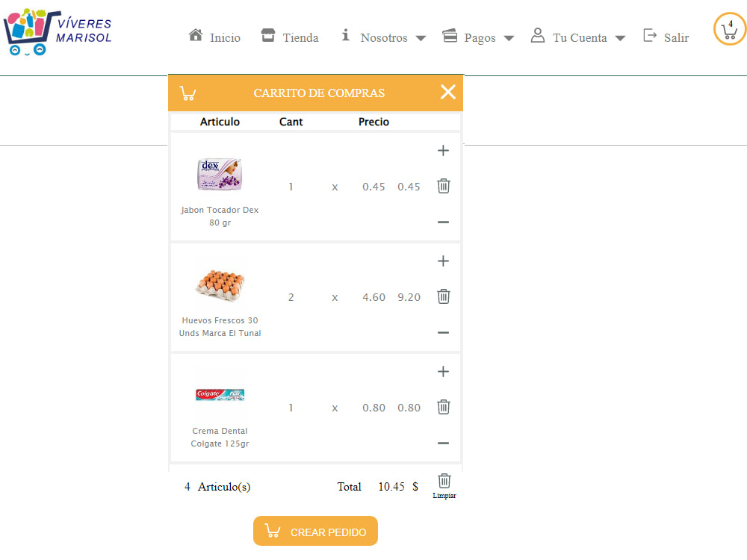Decrease quantity of Crema Dental Colgate

click(443, 443)
